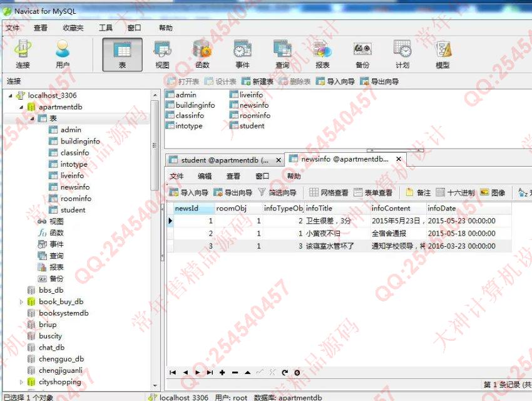Viewport: 532px width, 401px height.
Task: Delete record with the minus button
Action: coord(235,372)
